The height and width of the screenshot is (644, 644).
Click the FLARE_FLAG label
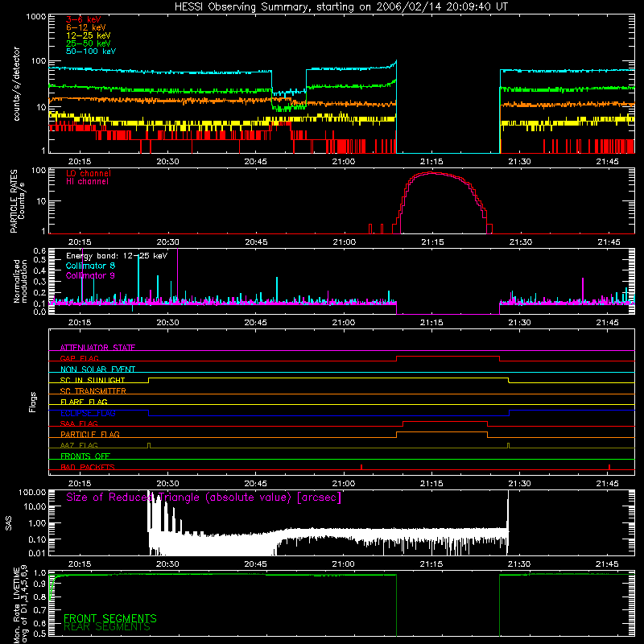click(84, 402)
